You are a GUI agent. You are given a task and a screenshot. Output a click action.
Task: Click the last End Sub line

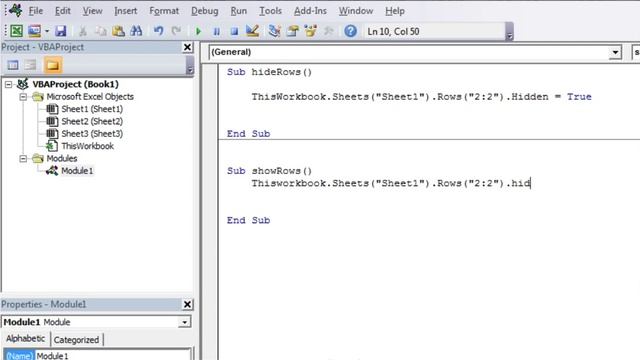248,220
